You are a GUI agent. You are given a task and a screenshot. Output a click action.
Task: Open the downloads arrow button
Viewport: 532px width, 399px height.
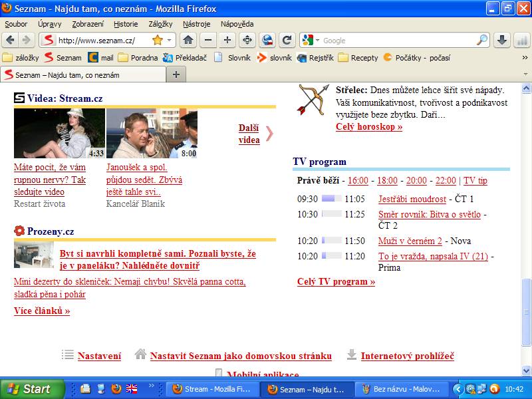(x=502, y=41)
